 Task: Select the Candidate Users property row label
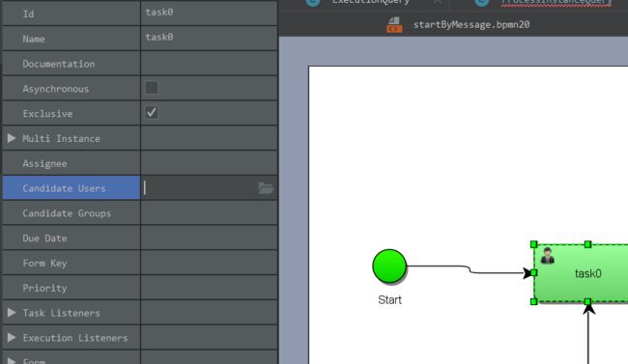[64, 188]
